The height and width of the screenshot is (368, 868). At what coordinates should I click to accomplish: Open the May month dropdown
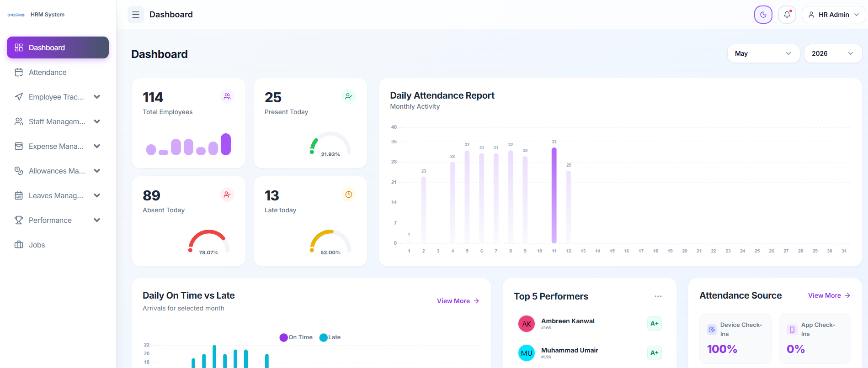[763, 53]
